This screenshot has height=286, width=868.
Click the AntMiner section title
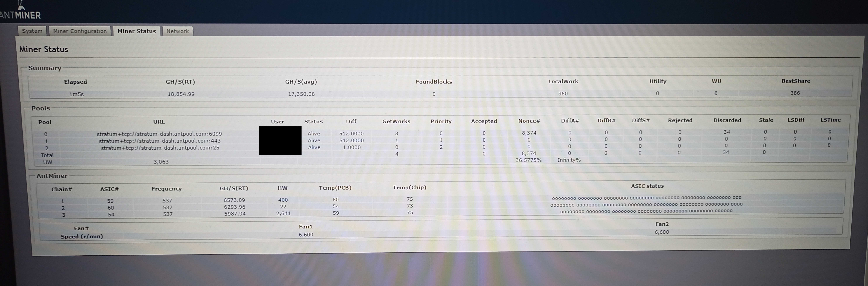pyautogui.click(x=52, y=176)
